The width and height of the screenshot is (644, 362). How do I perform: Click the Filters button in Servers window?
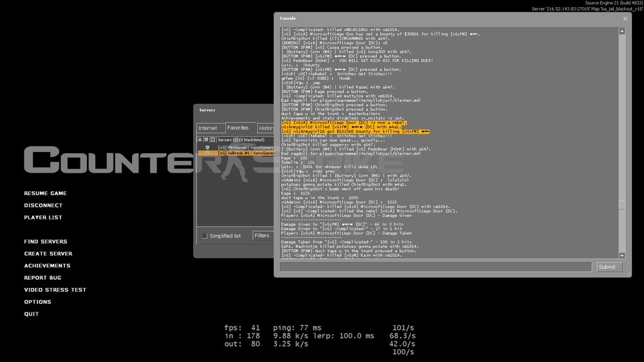pyautogui.click(x=262, y=236)
